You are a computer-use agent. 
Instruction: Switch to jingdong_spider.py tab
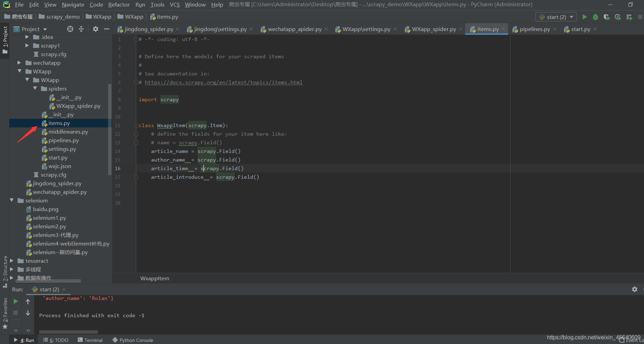point(149,29)
